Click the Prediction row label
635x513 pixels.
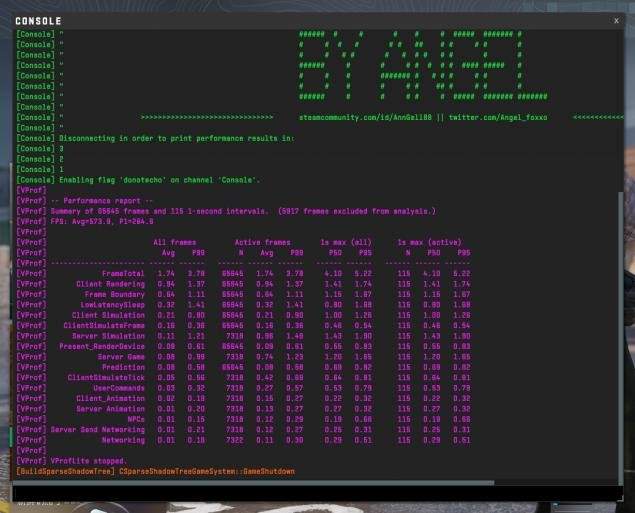coord(123,367)
